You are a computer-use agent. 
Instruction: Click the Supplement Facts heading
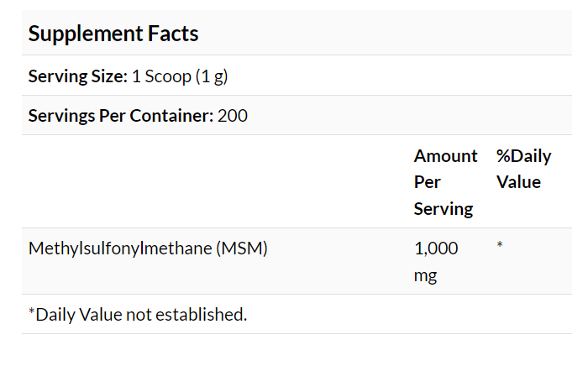[113, 34]
